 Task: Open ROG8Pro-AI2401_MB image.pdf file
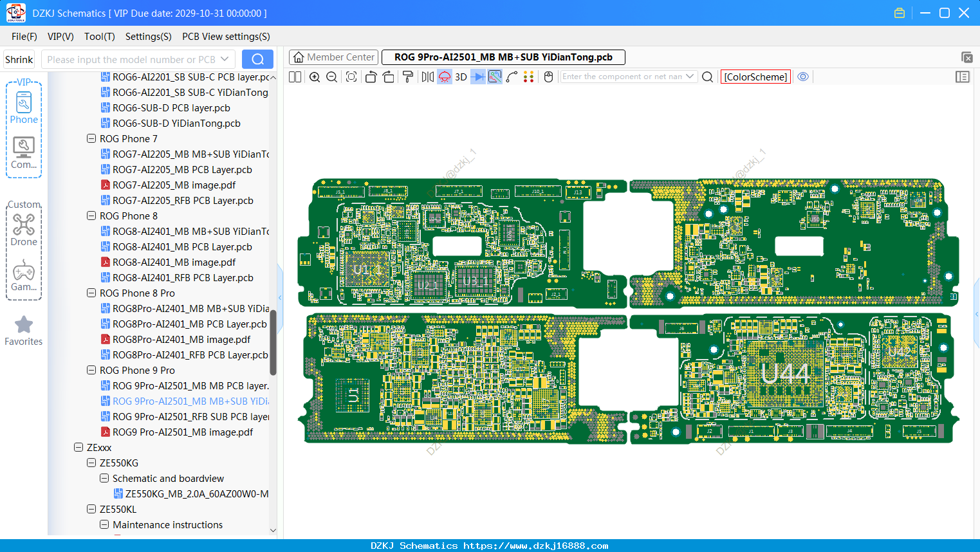click(x=176, y=340)
